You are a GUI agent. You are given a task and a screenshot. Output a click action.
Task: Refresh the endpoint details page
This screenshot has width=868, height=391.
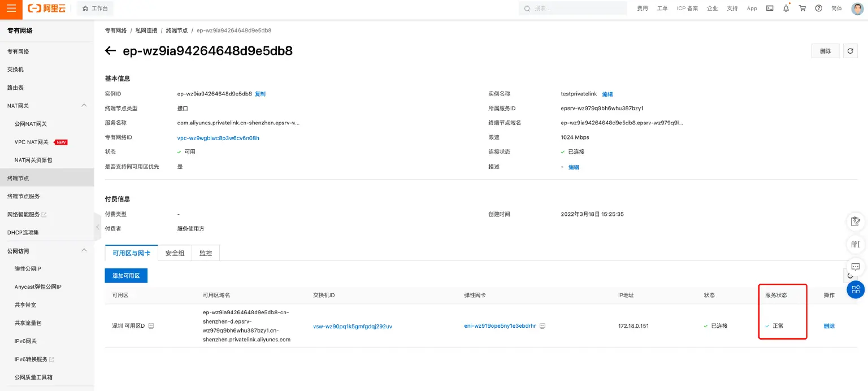point(850,51)
